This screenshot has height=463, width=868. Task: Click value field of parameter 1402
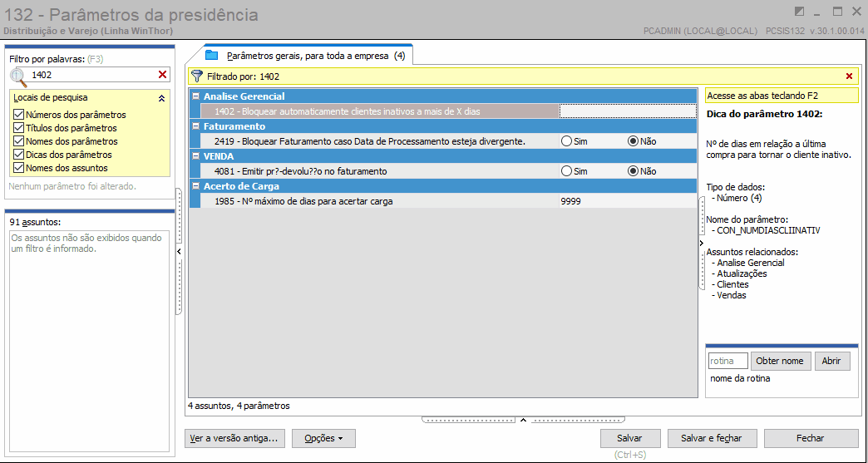click(628, 111)
